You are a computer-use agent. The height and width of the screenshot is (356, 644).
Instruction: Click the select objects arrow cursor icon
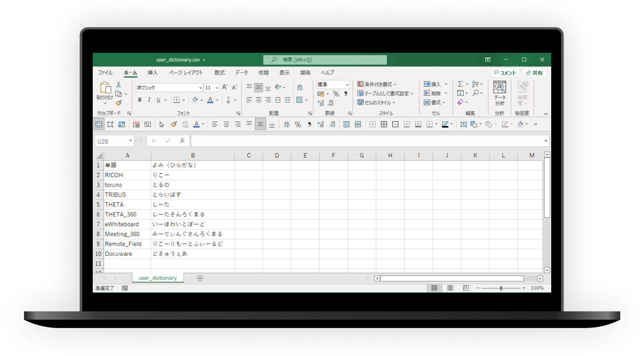click(x=162, y=124)
